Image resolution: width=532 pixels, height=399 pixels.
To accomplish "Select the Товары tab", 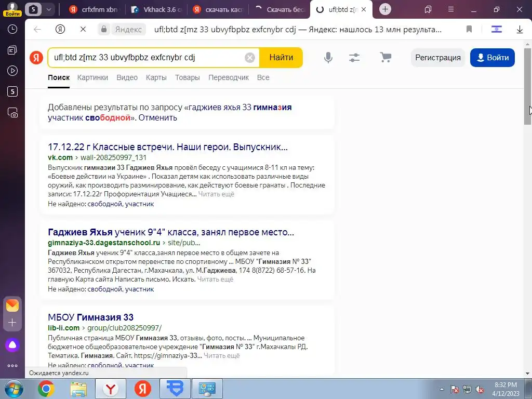I will 187,77.
